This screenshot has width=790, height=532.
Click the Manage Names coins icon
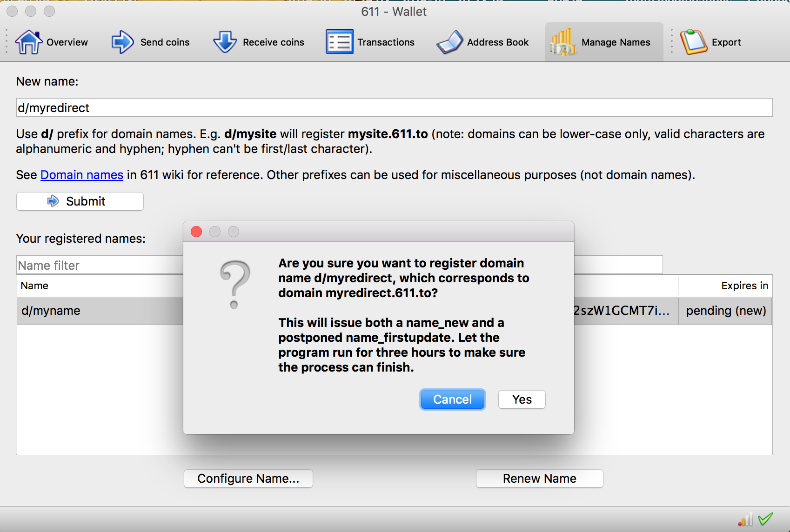point(562,42)
